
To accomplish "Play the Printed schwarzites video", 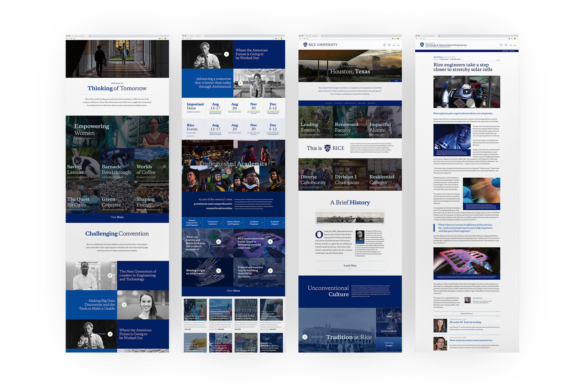I will [x=270, y=271].
